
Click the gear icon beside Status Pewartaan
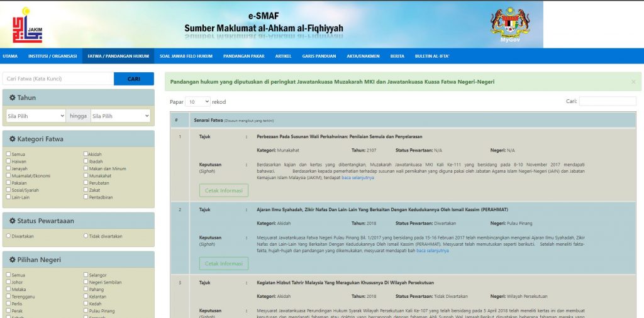pyautogui.click(x=13, y=221)
